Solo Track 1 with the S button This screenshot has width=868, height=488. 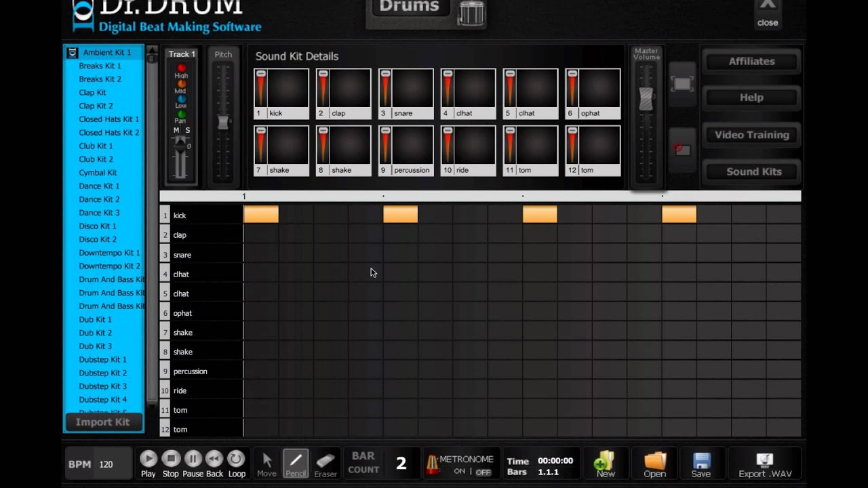(188, 130)
